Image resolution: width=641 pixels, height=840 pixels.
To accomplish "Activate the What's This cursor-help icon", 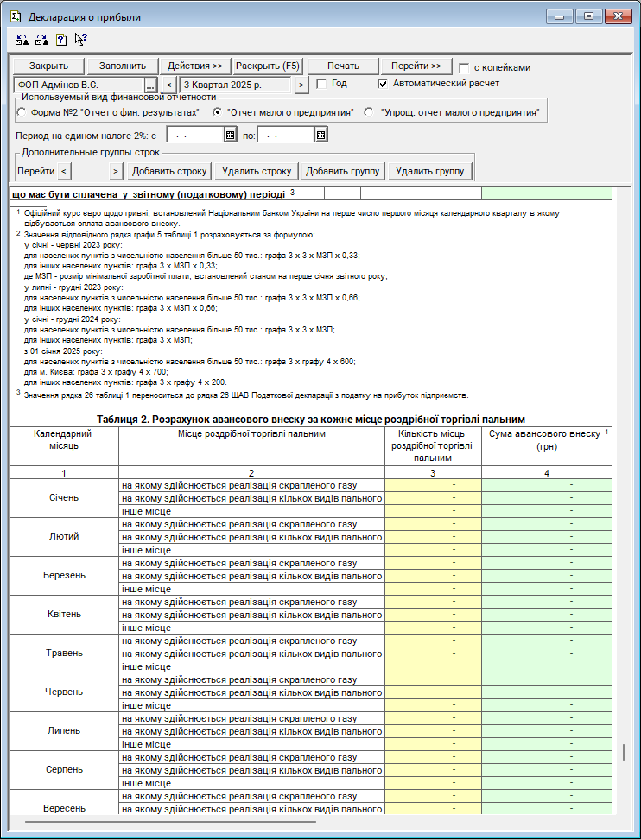I will tap(80, 39).
